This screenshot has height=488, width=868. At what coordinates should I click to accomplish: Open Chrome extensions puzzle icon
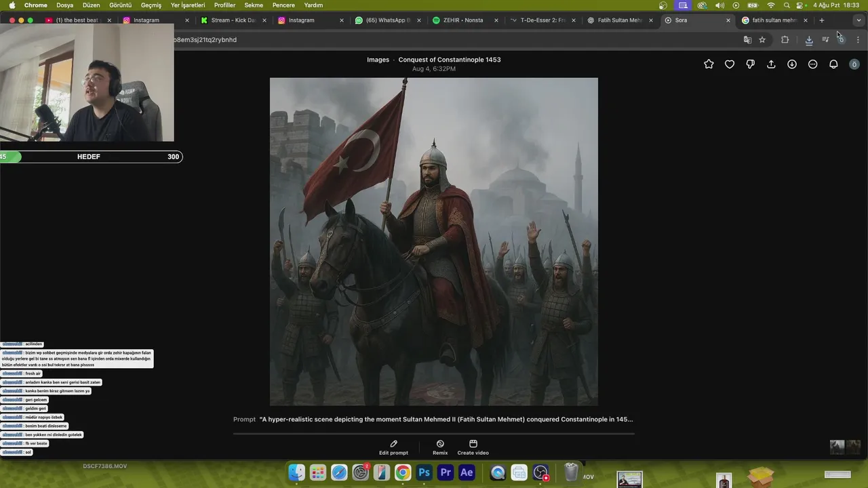[785, 40]
